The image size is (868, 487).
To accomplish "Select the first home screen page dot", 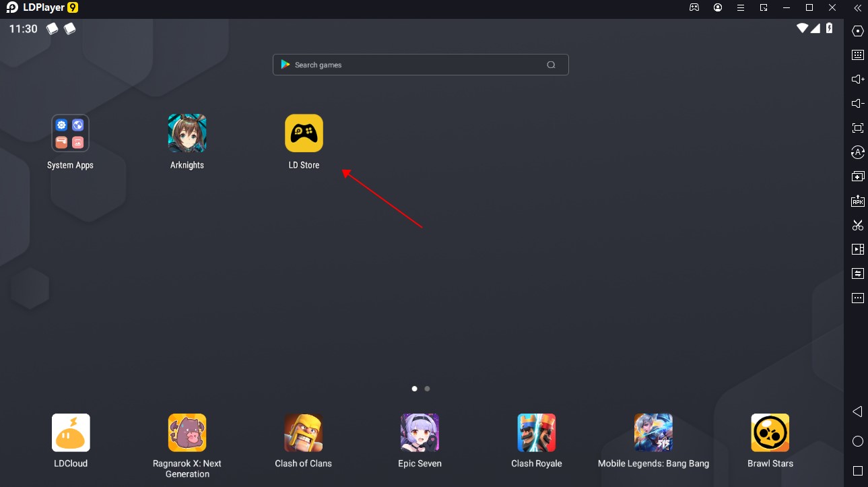I will [x=414, y=389].
